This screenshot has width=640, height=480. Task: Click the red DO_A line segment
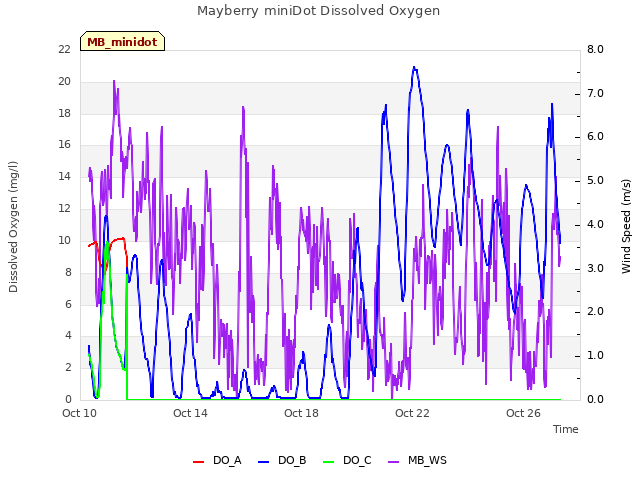coord(117,239)
